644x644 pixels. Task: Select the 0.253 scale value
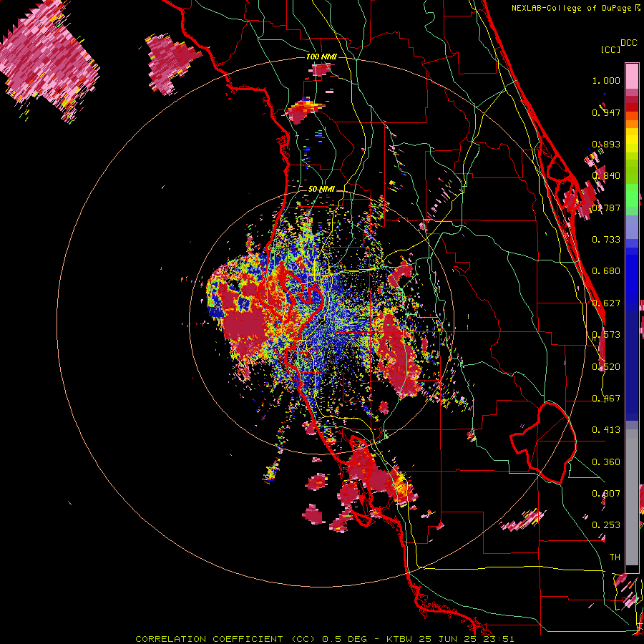coord(606,525)
